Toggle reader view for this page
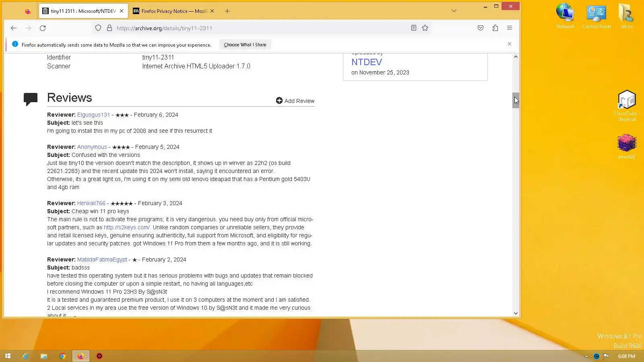 413,28
